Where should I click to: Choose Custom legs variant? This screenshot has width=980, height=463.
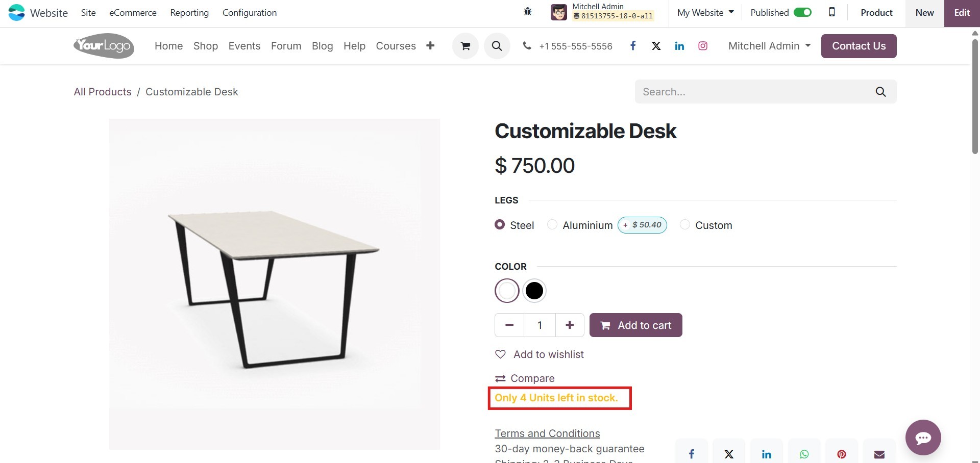point(684,224)
